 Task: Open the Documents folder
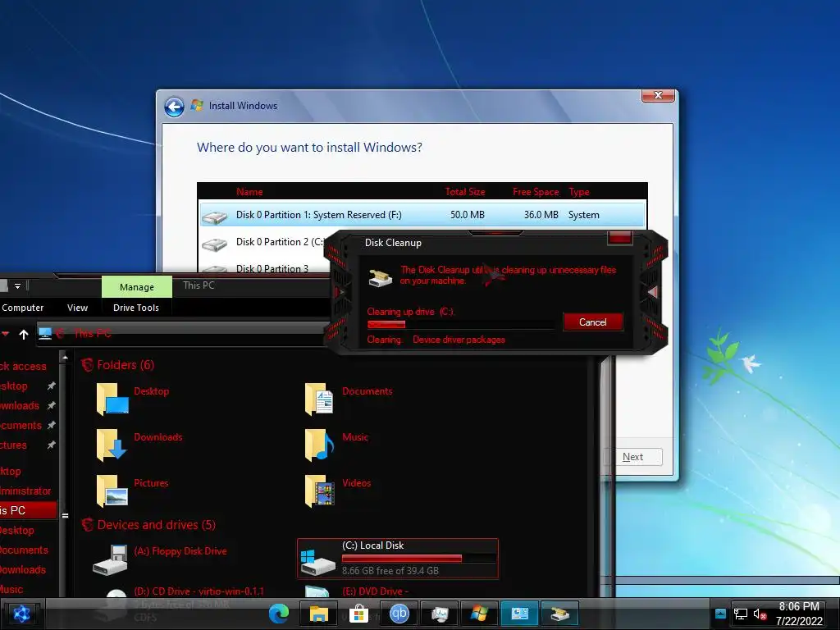pyautogui.click(x=348, y=399)
